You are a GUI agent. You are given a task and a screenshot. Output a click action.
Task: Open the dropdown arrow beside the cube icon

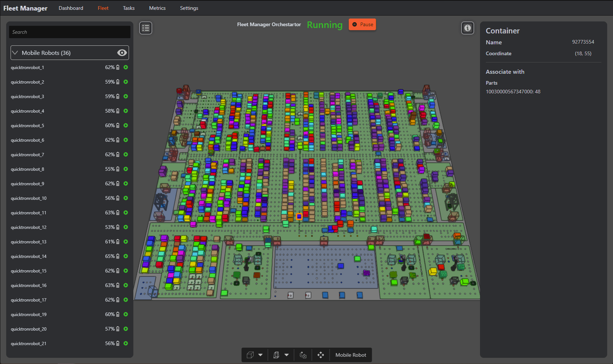(260, 355)
